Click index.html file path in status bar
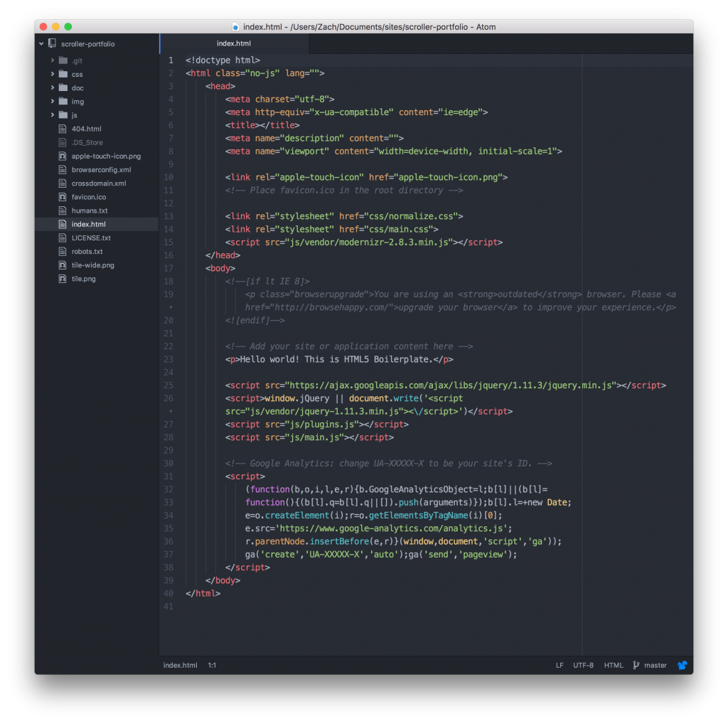 pyautogui.click(x=180, y=665)
